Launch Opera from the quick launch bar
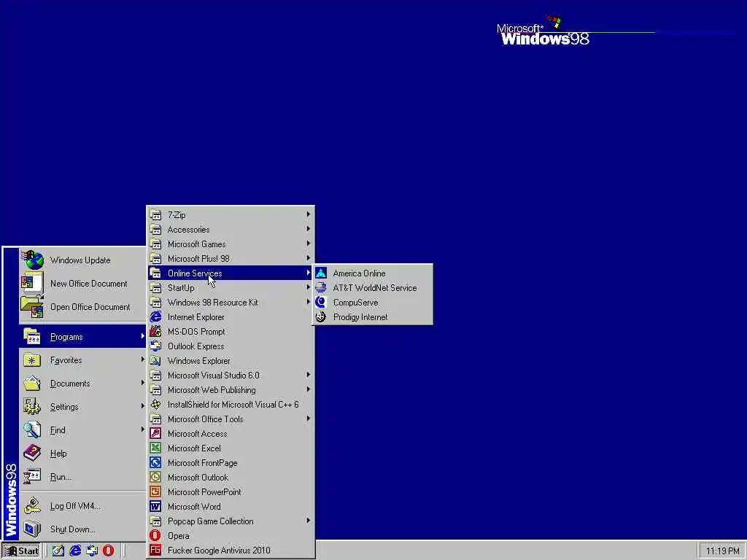 coord(109,551)
